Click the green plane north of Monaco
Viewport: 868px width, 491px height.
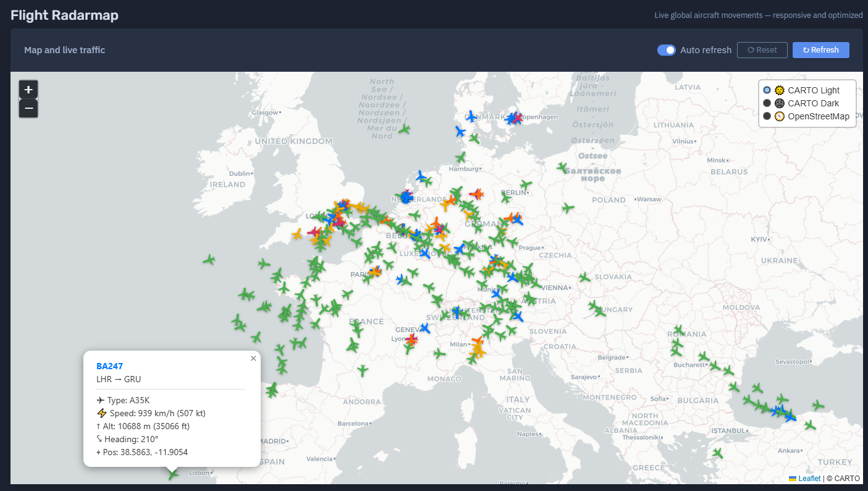pyautogui.click(x=439, y=354)
